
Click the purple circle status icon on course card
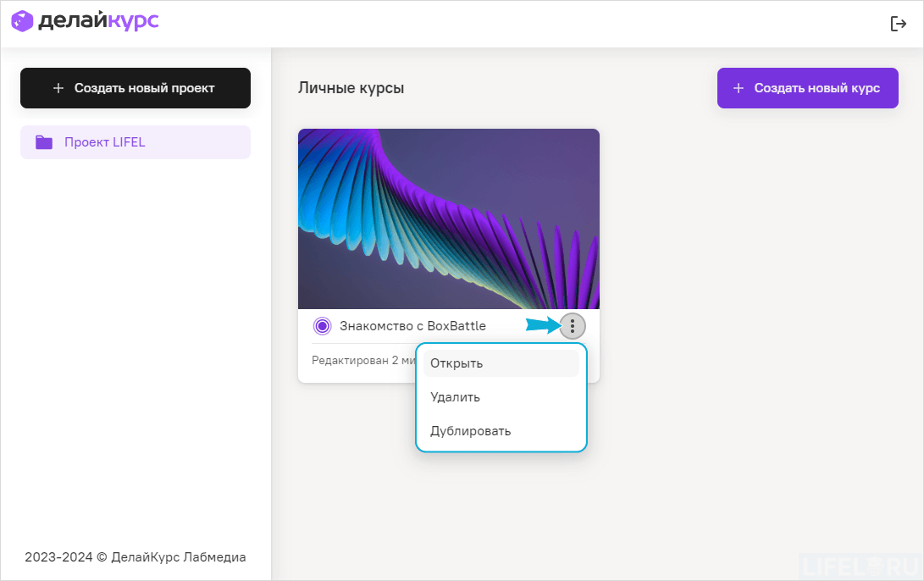322,326
